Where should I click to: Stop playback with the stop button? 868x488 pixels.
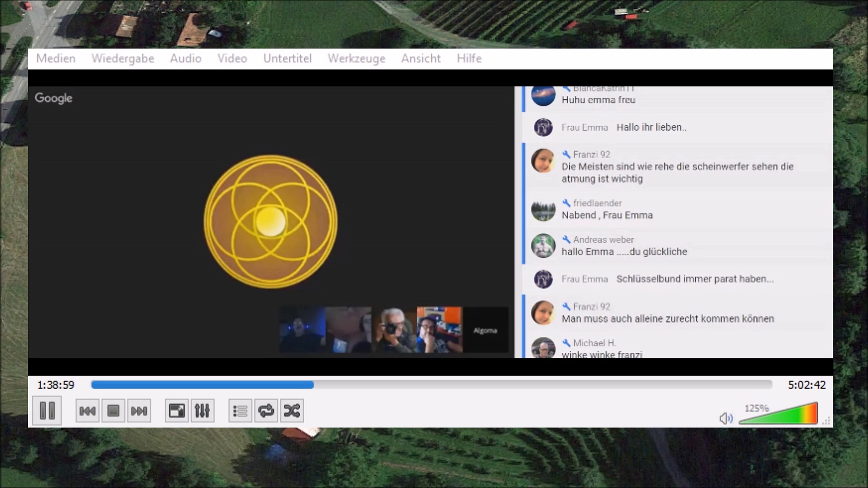(x=113, y=411)
